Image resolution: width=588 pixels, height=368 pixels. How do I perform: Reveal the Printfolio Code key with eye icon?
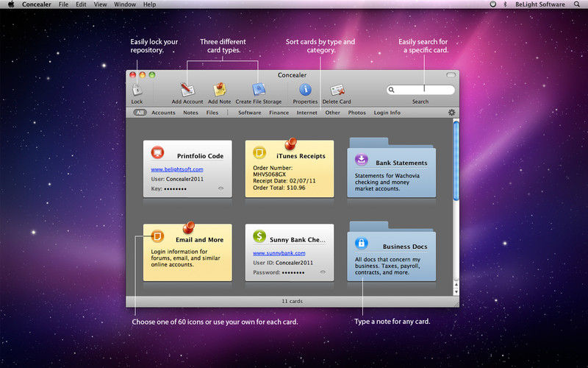221,188
